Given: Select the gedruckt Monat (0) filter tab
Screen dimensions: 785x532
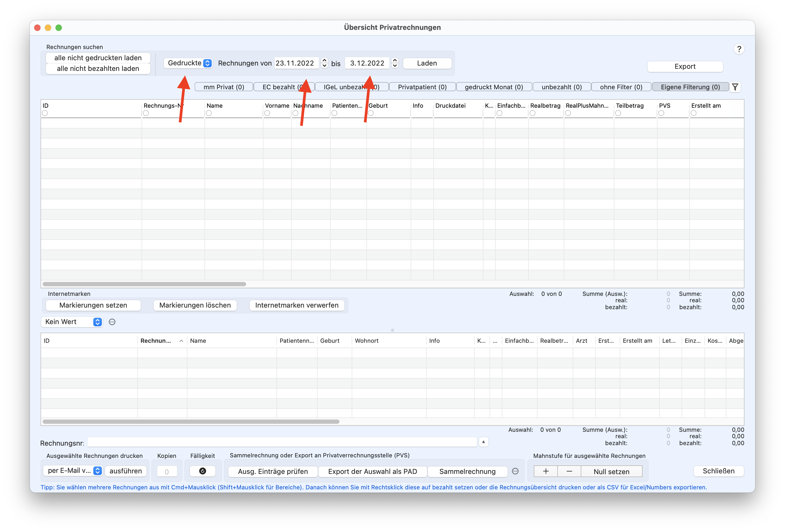Looking at the screenshot, I should click(x=494, y=87).
